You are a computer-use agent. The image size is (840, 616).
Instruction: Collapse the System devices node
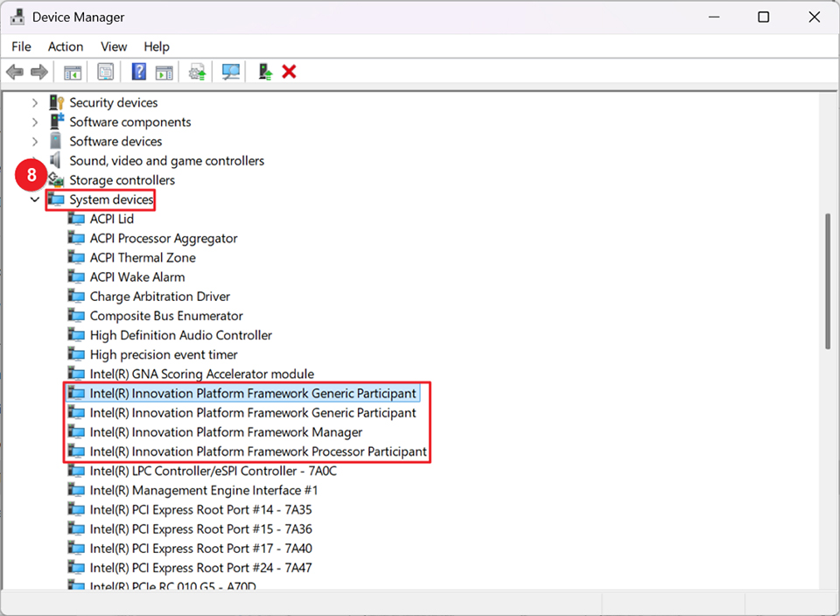click(35, 199)
